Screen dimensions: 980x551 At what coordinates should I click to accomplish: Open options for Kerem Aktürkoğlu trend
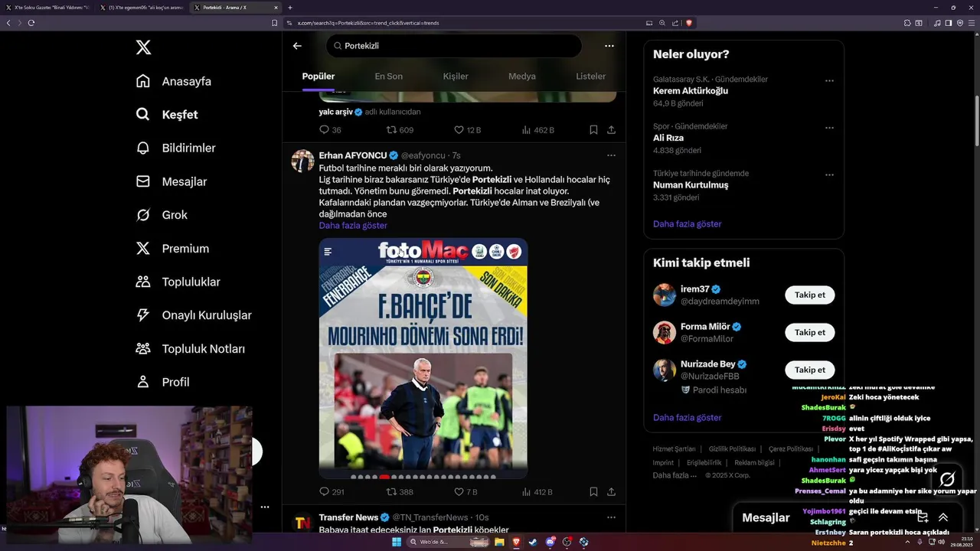(x=829, y=80)
